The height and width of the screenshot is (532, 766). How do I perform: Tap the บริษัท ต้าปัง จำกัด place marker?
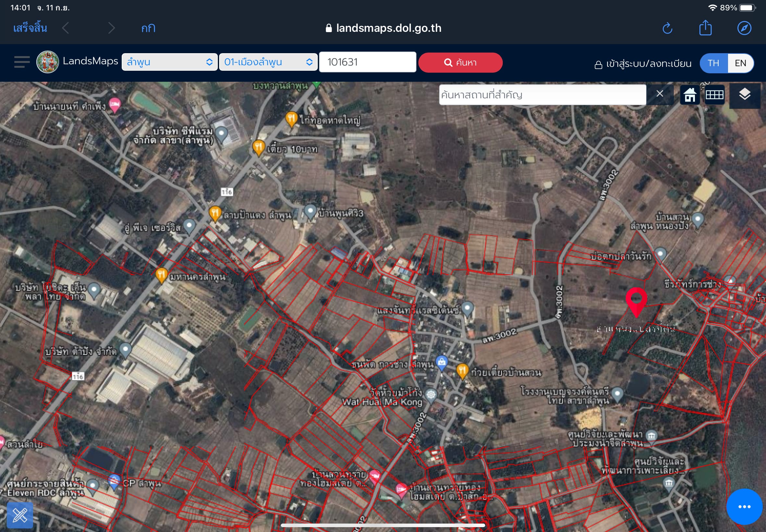pyautogui.click(x=125, y=350)
